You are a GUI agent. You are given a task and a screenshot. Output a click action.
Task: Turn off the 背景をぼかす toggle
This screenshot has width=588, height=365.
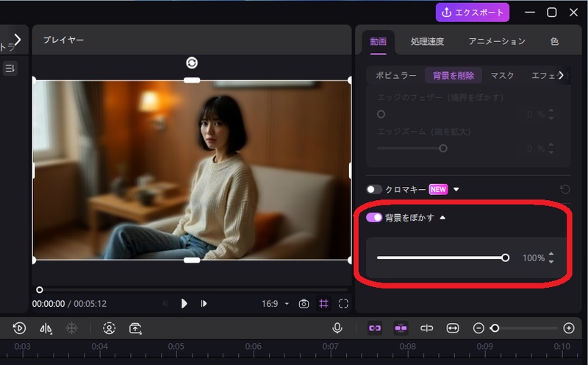click(374, 217)
